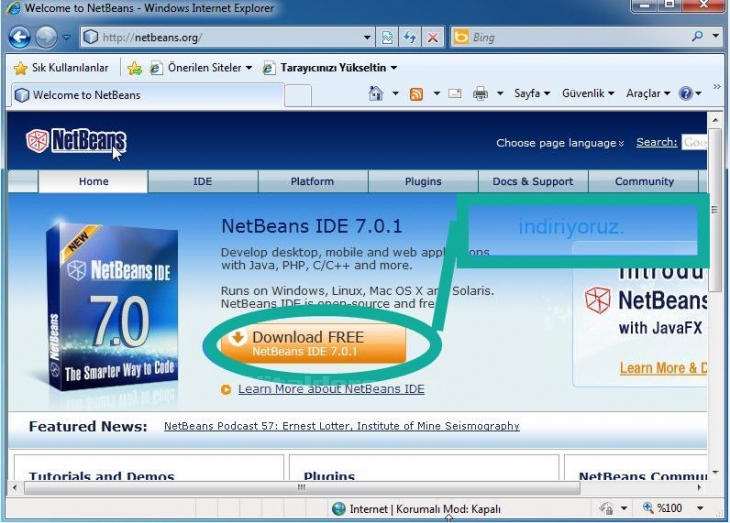Click the Printer icon in toolbar

click(x=480, y=94)
